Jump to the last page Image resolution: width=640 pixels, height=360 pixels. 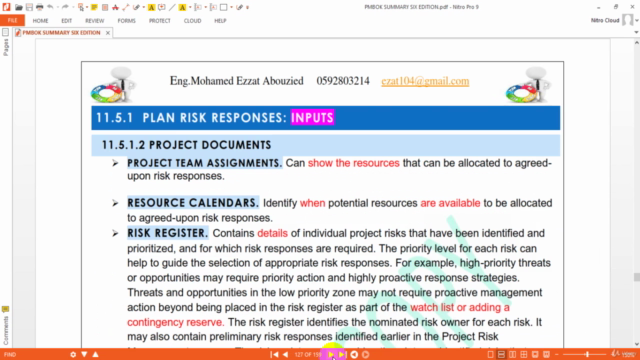342,354
